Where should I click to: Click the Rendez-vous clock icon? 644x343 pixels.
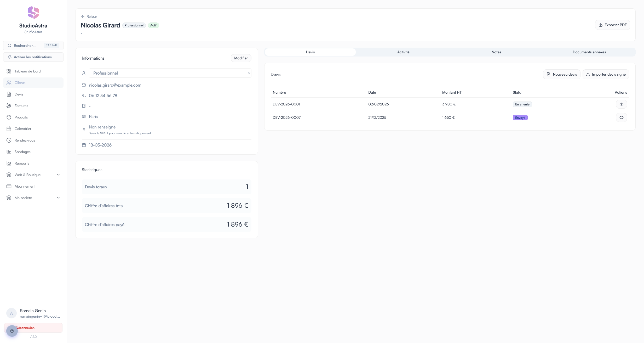point(9,140)
